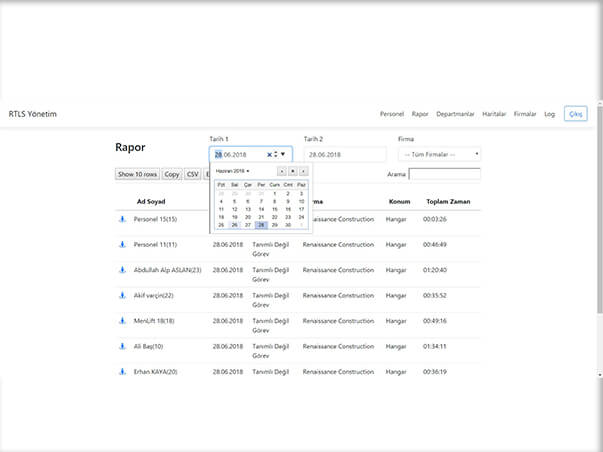Click the download icon for MenLift 18(18)

point(122,321)
